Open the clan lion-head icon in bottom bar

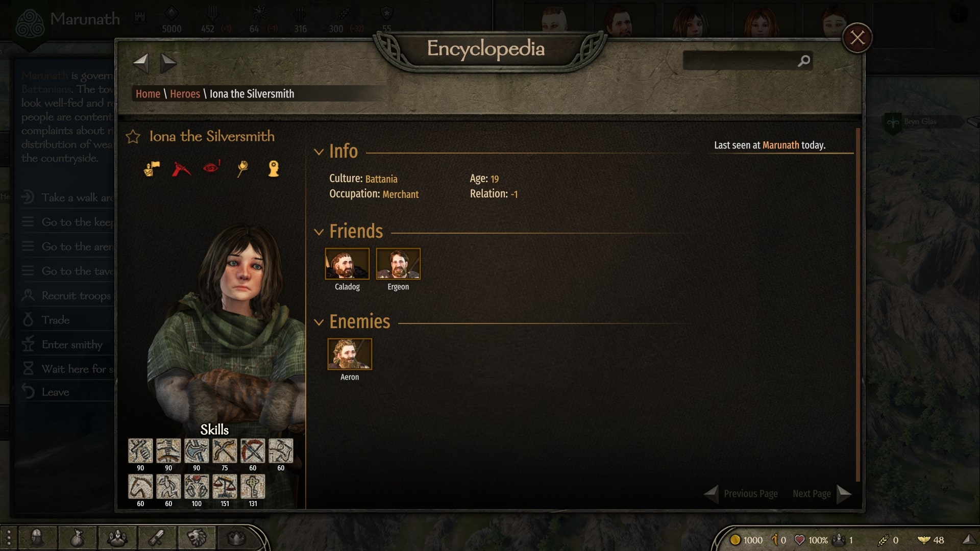click(x=197, y=537)
